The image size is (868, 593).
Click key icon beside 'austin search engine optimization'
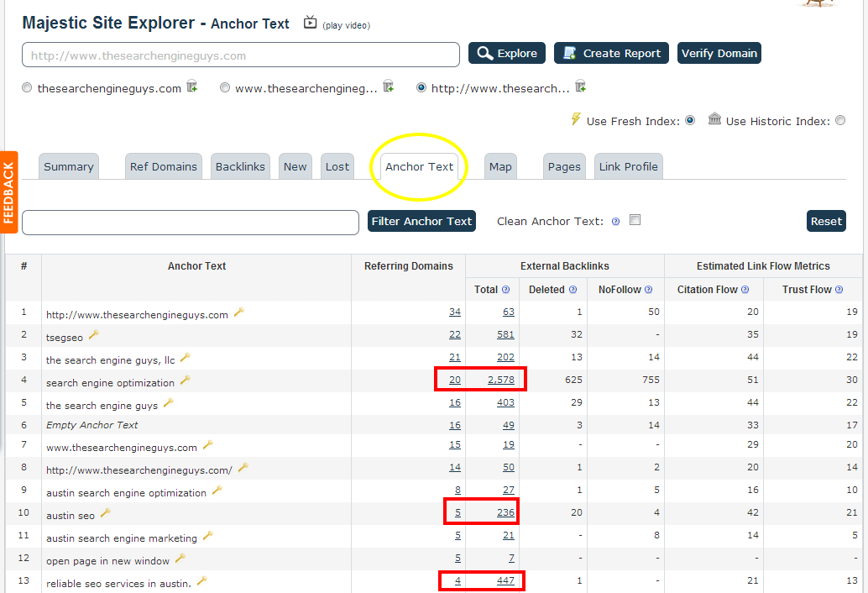click(x=217, y=490)
